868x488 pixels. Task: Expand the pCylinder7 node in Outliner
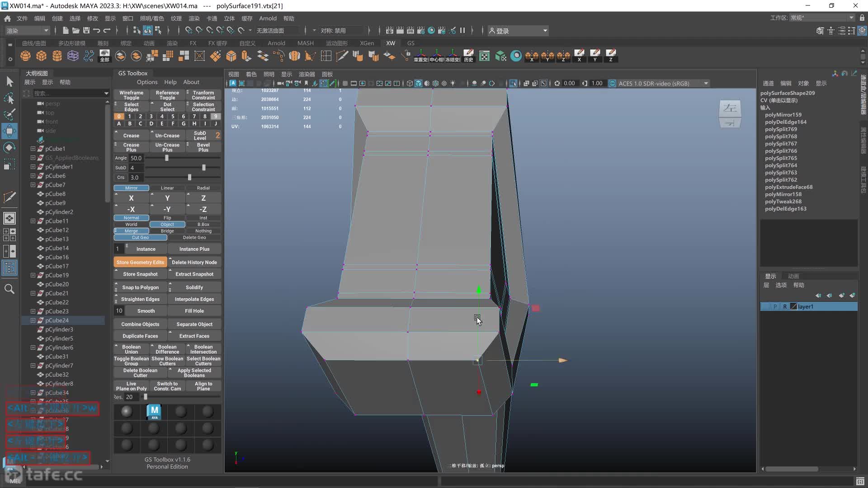coord(33,366)
